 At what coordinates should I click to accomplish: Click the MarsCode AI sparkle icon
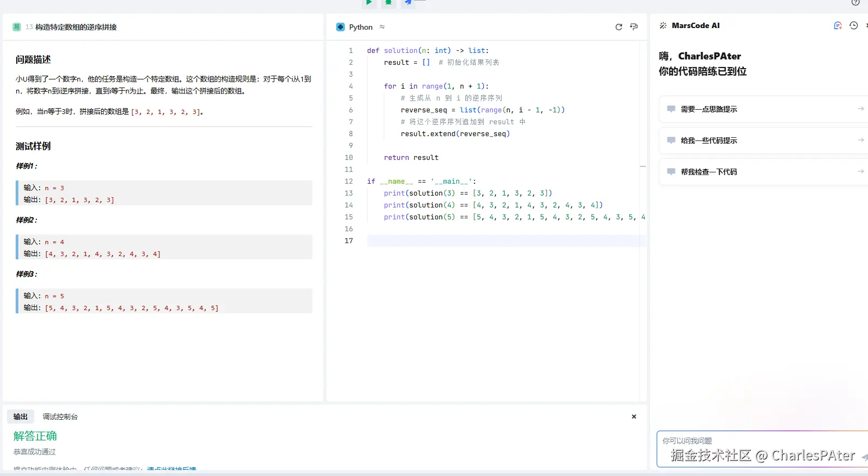[x=663, y=25]
